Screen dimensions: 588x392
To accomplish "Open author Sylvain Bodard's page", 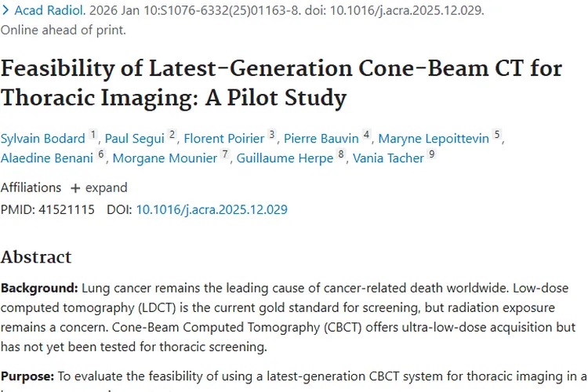I will tap(42, 139).
